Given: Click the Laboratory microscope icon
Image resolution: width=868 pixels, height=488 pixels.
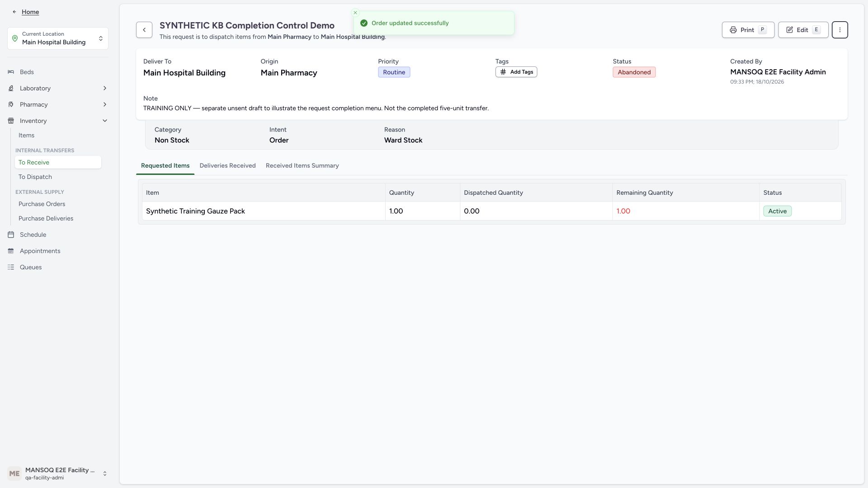Looking at the screenshot, I should pos(11,88).
